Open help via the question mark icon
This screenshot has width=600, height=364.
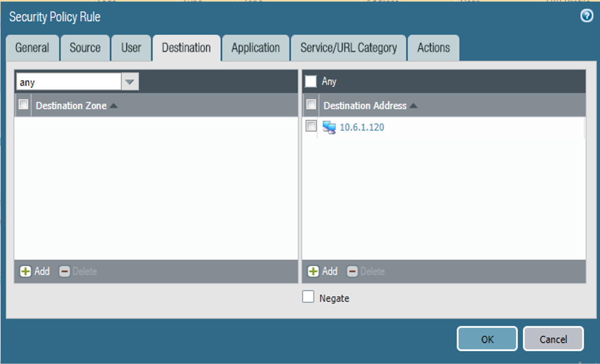click(x=587, y=16)
